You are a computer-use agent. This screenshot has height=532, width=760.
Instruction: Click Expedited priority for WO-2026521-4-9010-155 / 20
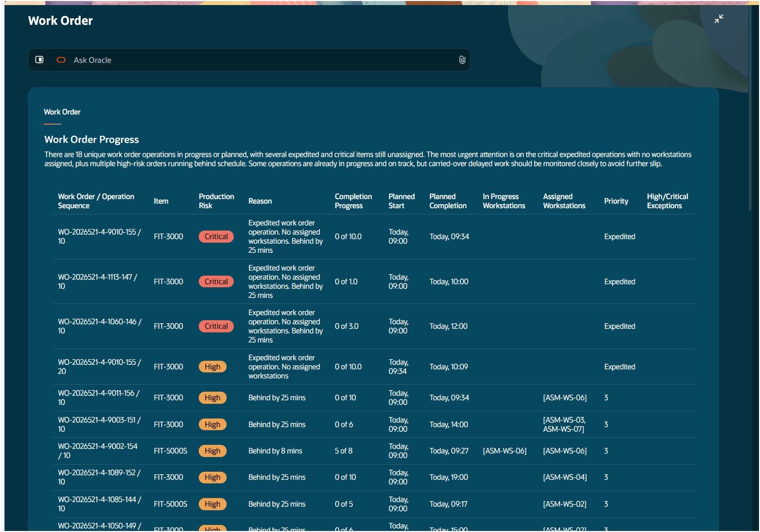point(620,367)
